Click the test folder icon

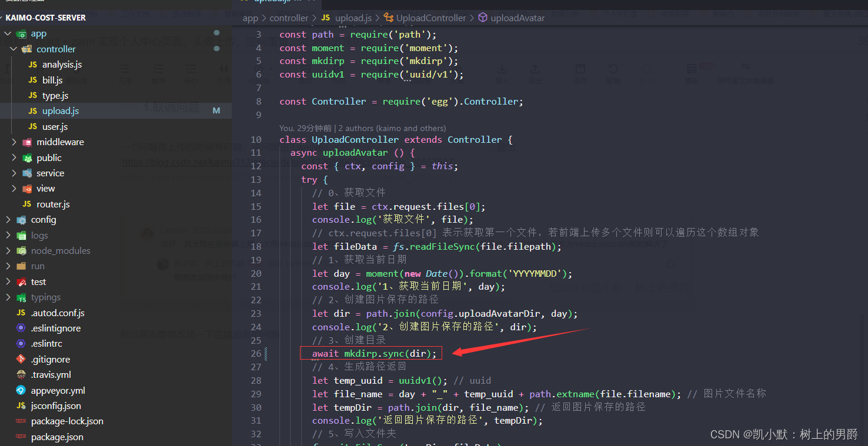(21, 281)
